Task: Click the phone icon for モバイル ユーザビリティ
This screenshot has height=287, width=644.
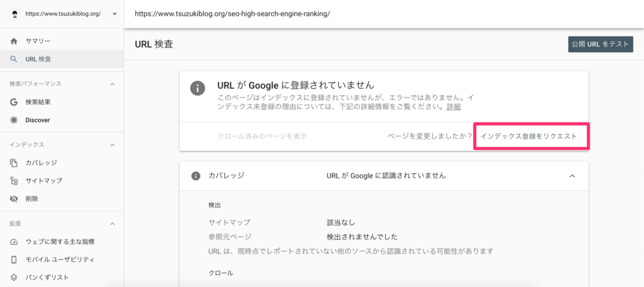Action: point(14,259)
